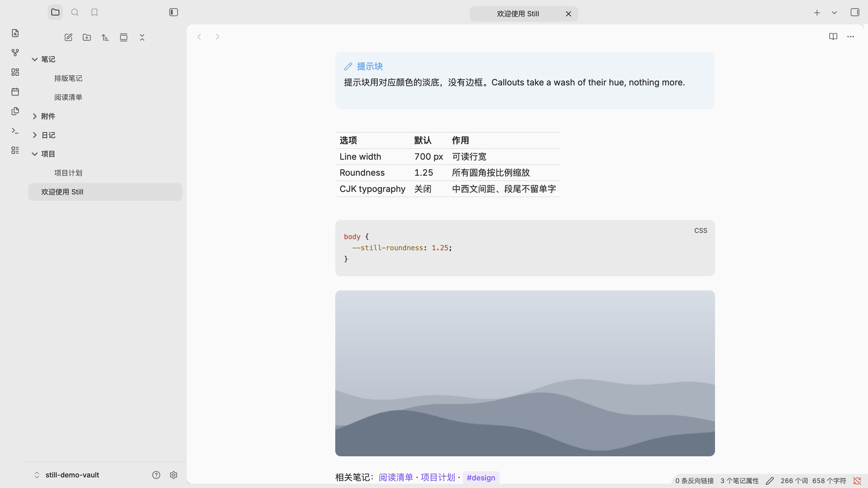868x488 pixels.
Task: Click 658 个字符 character count
Action: [x=829, y=481]
